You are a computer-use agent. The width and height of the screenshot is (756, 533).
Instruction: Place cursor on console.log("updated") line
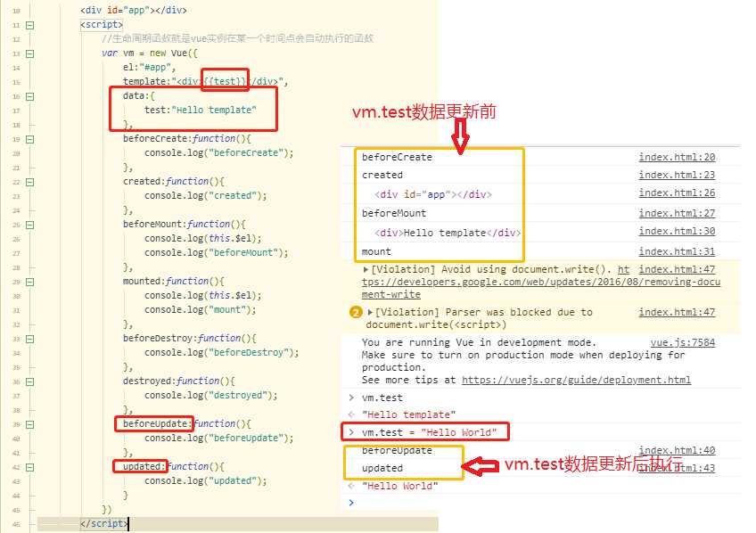[205, 481]
